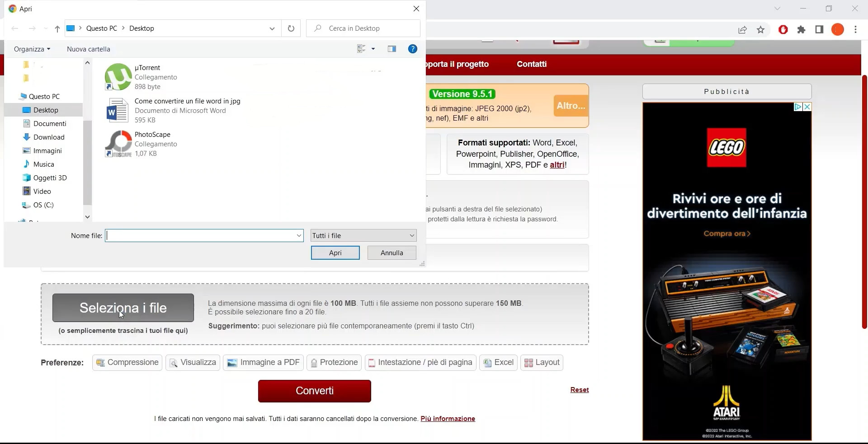Viewport: 868px width, 444px height.
Task: Select the Excel preference option
Action: tap(498, 362)
